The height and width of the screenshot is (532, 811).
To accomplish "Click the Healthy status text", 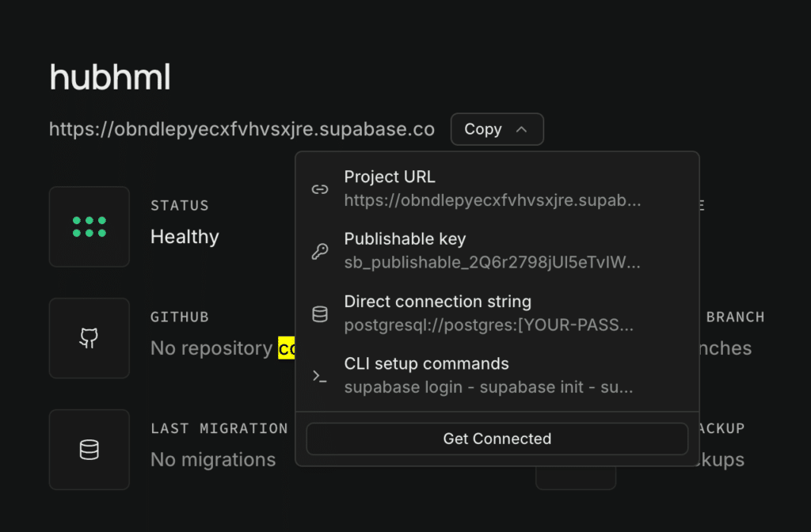I will click(185, 237).
